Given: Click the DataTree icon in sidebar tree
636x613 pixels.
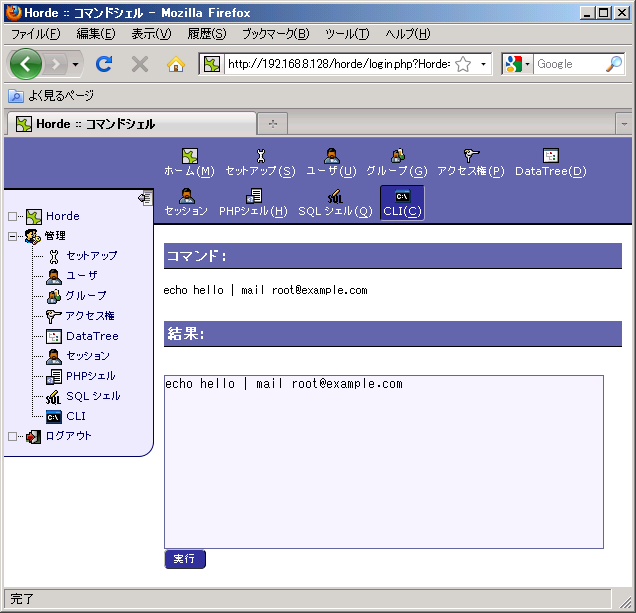Looking at the screenshot, I should pyautogui.click(x=54, y=337).
